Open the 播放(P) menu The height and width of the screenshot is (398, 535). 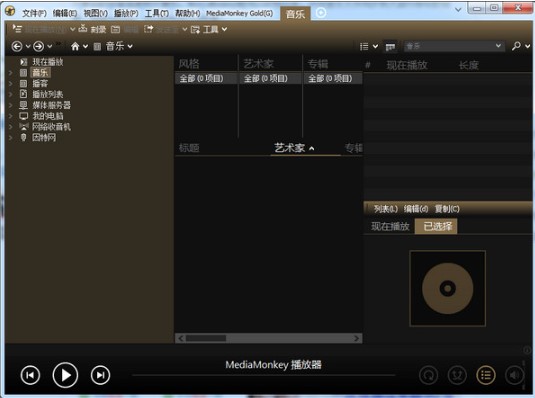[x=126, y=13]
